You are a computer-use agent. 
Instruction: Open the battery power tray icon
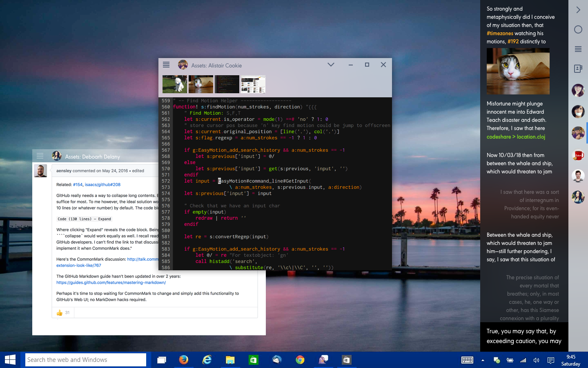coord(510,360)
